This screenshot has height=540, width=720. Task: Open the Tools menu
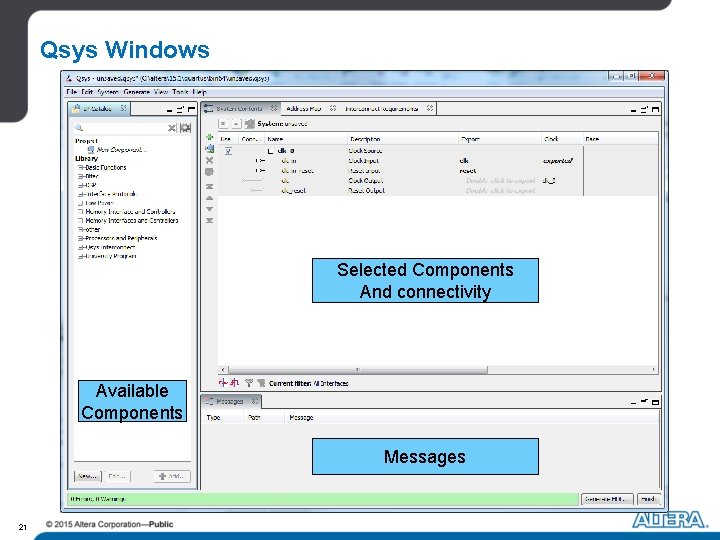click(x=180, y=92)
